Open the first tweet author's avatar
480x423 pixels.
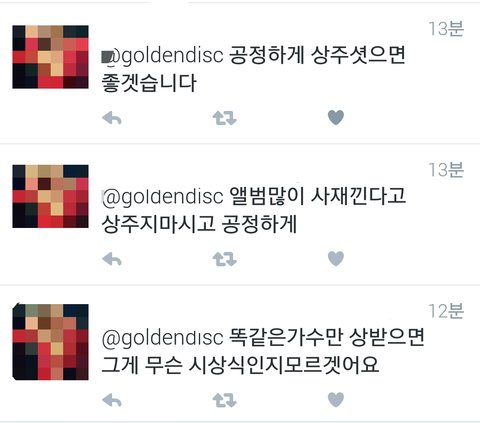50,57
